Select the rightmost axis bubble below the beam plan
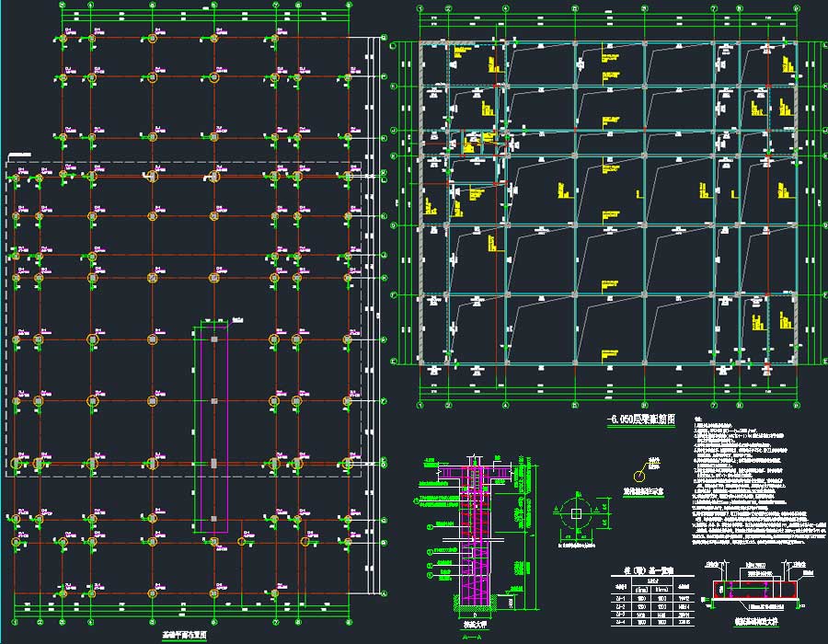828x644 pixels. click(796, 403)
